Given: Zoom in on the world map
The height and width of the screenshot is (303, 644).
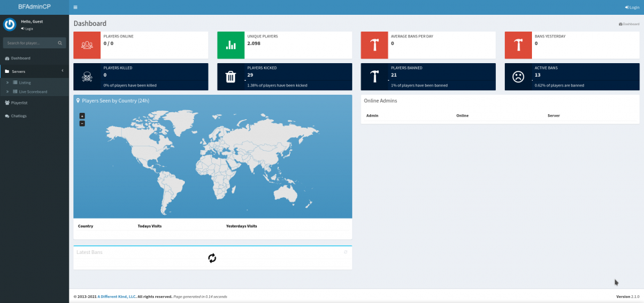Looking at the screenshot, I should click(82, 116).
